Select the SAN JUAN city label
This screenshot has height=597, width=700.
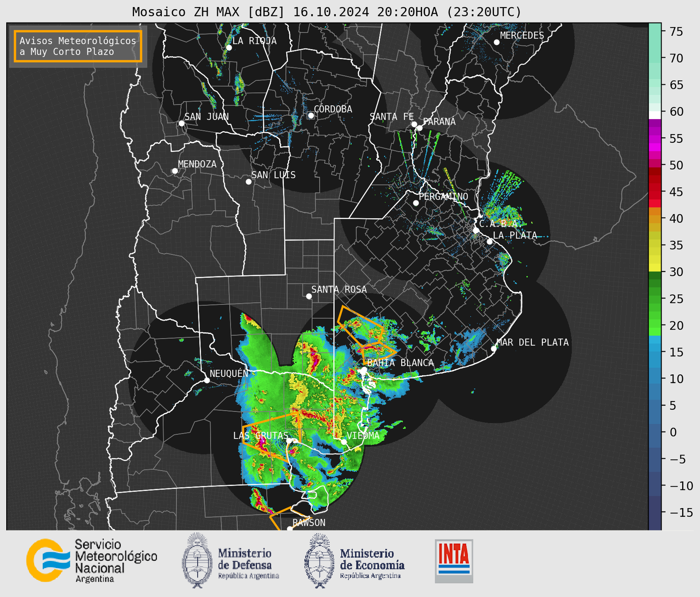(206, 117)
